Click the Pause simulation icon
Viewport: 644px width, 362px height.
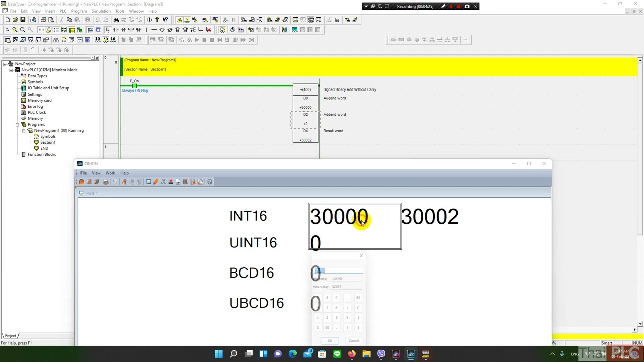(212, 40)
